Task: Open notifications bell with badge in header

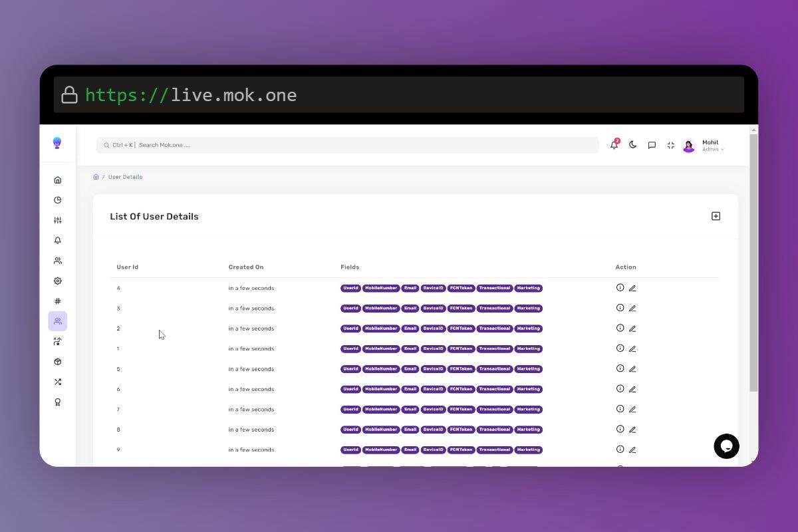Action: [614, 145]
